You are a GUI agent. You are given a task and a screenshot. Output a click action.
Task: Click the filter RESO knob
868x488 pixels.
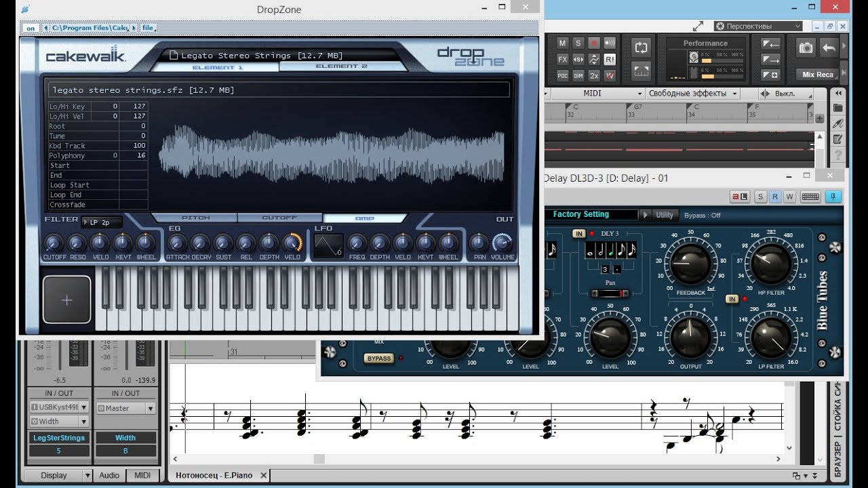(x=77, y=243)
